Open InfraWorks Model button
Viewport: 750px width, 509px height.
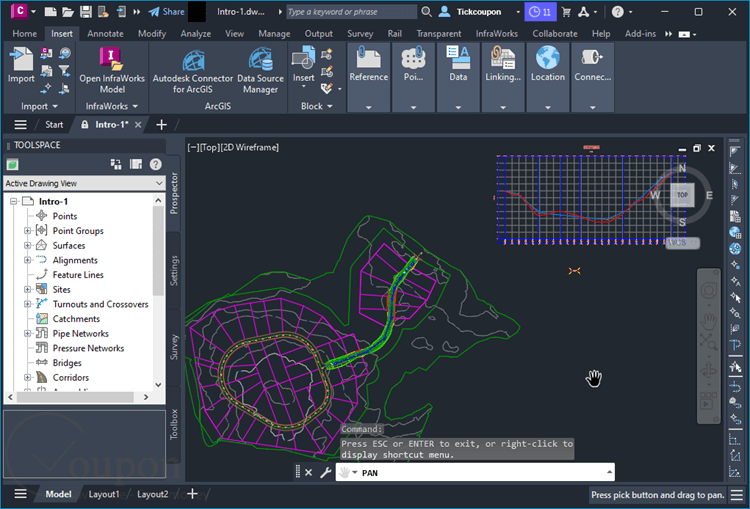pos(112,70)
